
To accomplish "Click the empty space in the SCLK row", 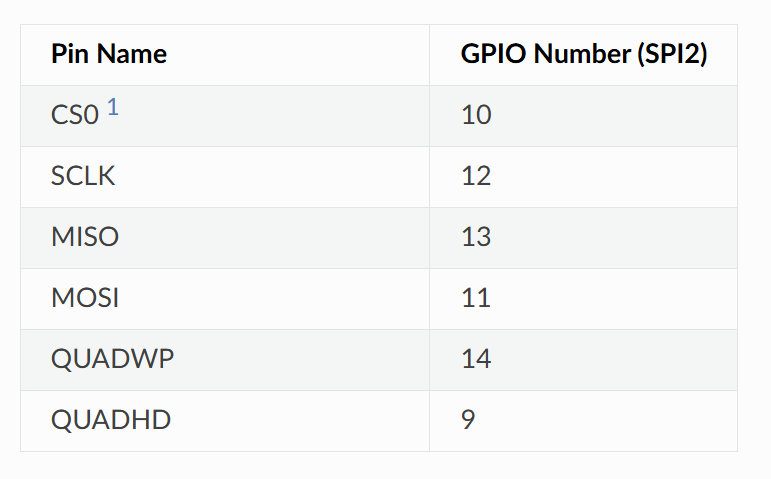I will pyautogui.click(x=300, y=177).
